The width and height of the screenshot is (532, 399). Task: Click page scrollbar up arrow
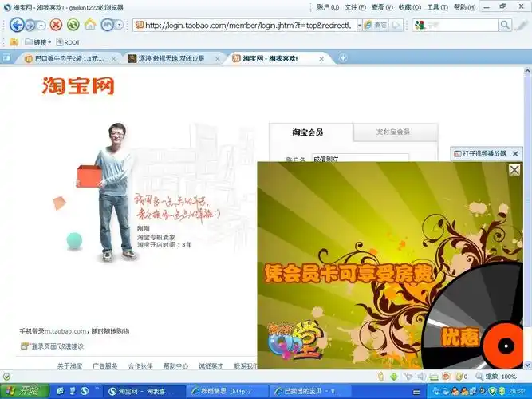(x=527, y=71)
